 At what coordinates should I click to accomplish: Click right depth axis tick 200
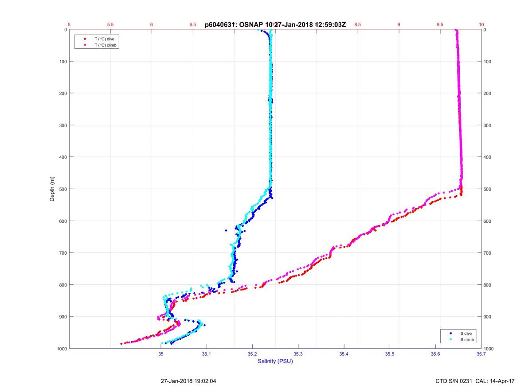click(x=488, y=93)
